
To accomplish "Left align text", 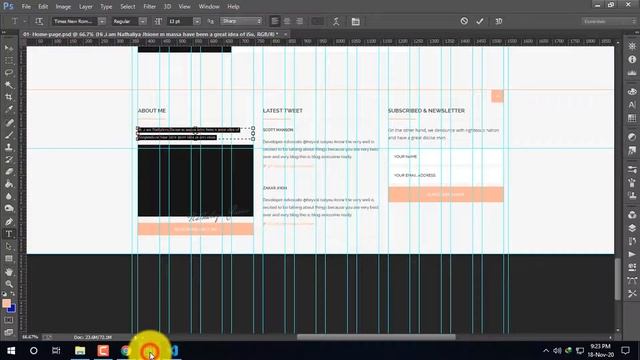I will [x=275, y=21].
